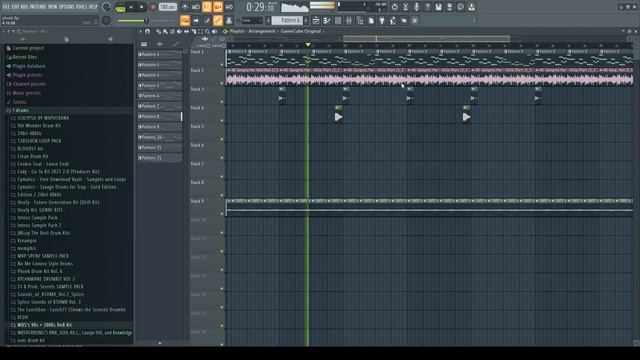Click the question mark help icon
The width and height of the screenshot is (640, 360).
point(427,7)
